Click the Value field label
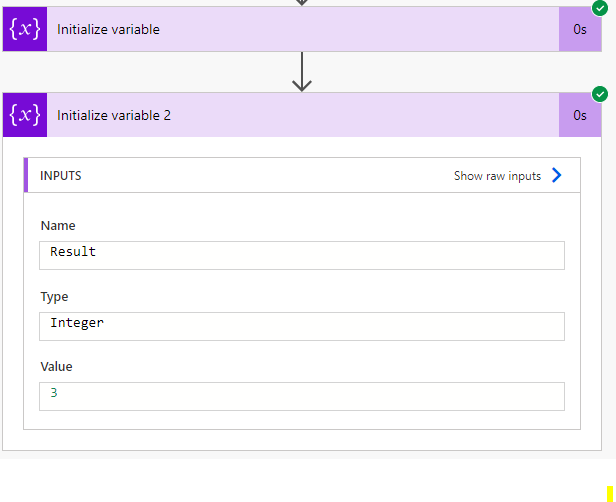 [x=56, y=366]
